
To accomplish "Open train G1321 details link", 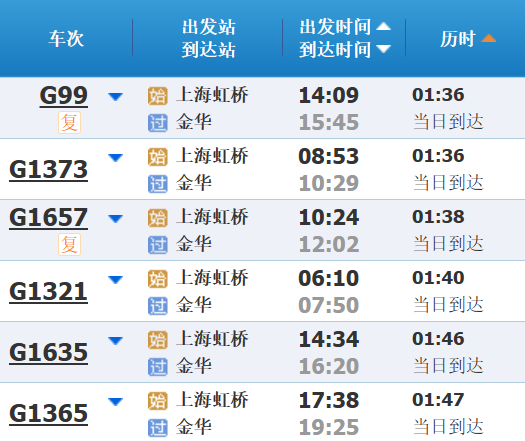I will pos(49,292).
